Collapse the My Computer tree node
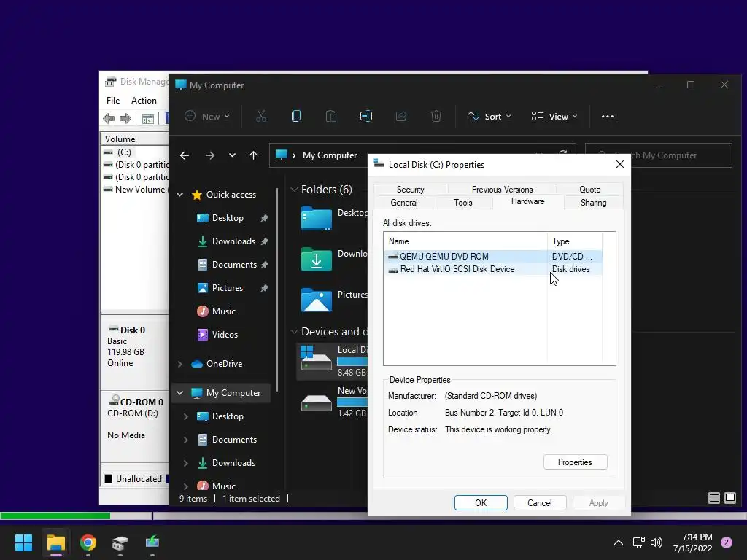This screenshot has height=560, width=747. coord(180,393)
